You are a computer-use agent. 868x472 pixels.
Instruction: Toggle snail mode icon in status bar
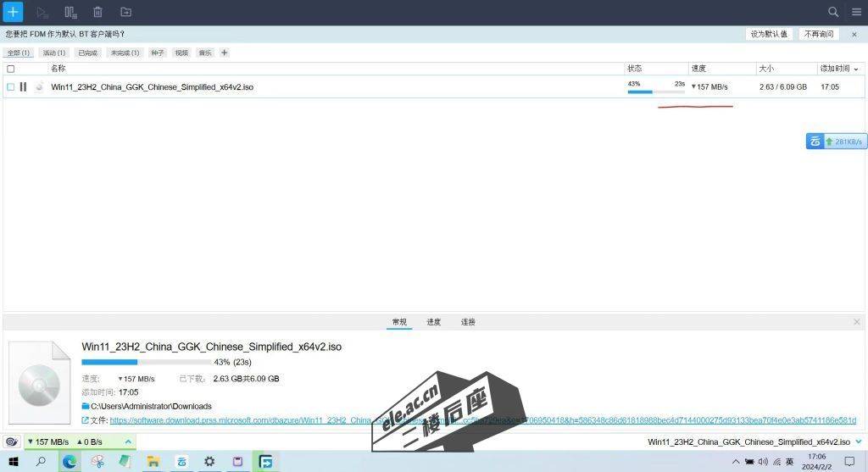(x=12, y=441)
